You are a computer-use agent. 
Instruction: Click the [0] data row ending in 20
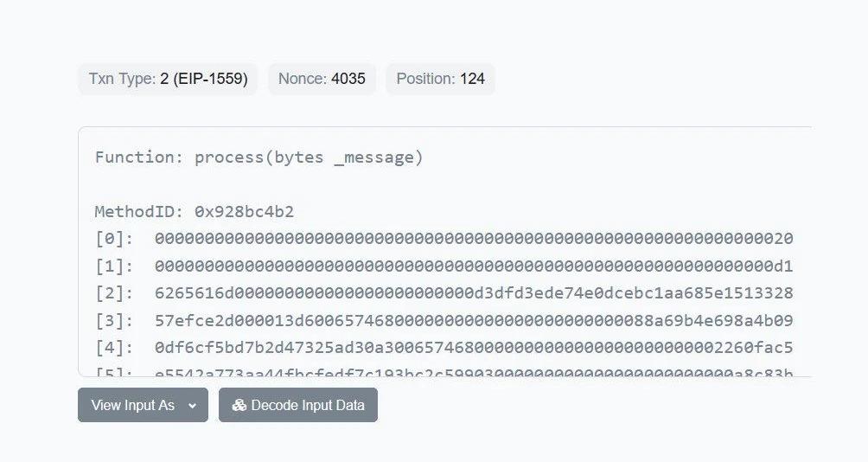tap(474, 239)
